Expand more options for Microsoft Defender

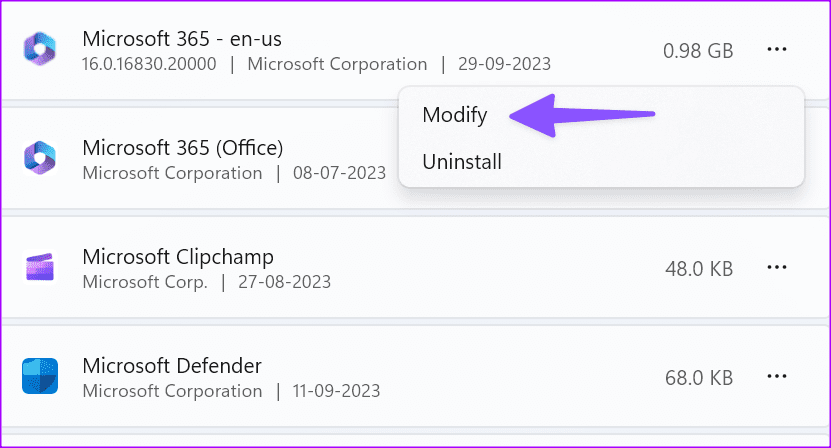776,376
